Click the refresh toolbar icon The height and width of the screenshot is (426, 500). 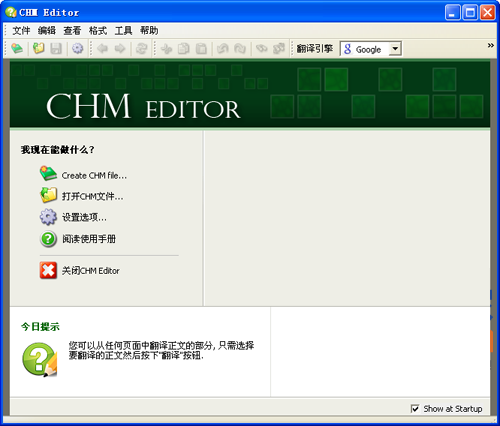141,49
